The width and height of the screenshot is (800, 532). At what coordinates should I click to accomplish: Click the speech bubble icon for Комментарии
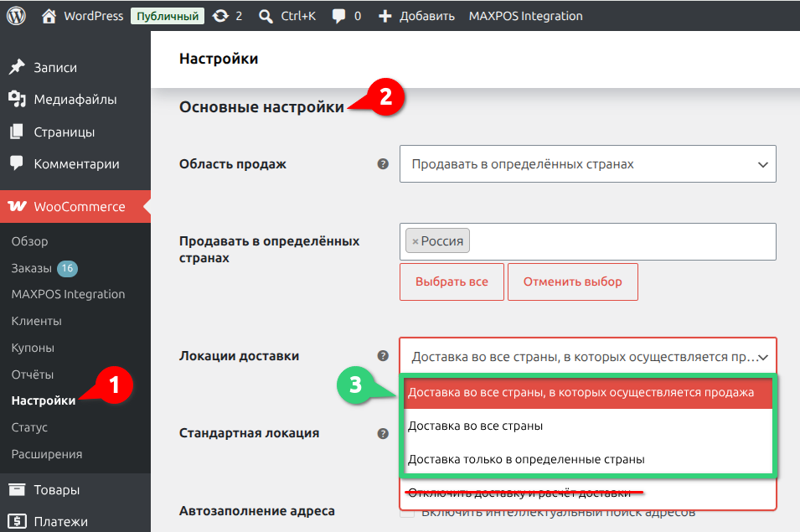point(16,163)
